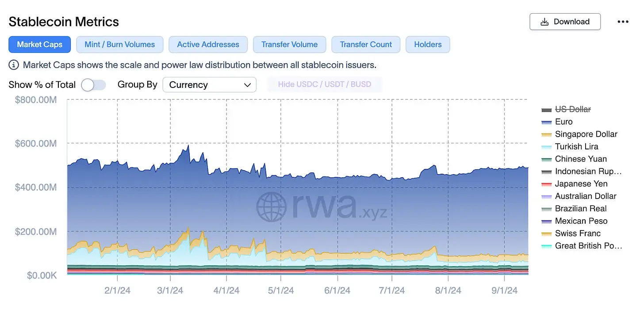Image resolution: width=644 pixels, height=328 pixels.
Task: Click the three-dot more options icon
Action: tap(623, 22)
